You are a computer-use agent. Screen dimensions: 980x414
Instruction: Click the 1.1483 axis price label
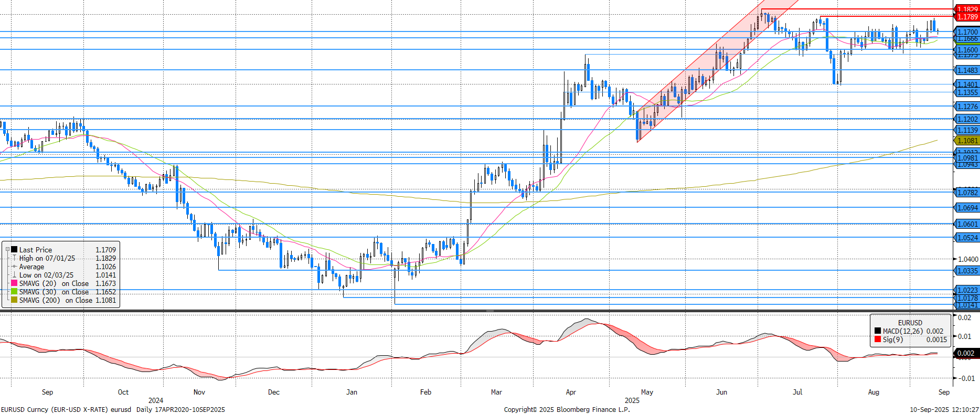click(x=966, y=70)
